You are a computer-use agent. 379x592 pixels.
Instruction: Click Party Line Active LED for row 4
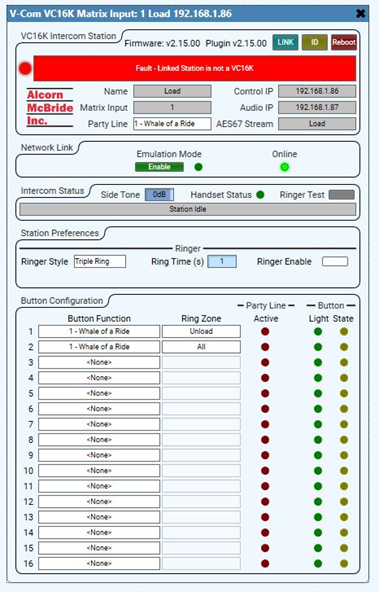tap(265, 378)
